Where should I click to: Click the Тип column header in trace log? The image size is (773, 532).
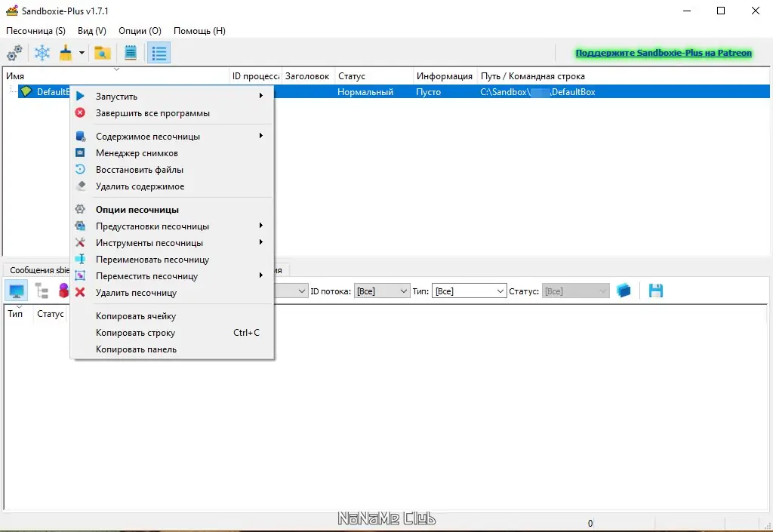18,314
